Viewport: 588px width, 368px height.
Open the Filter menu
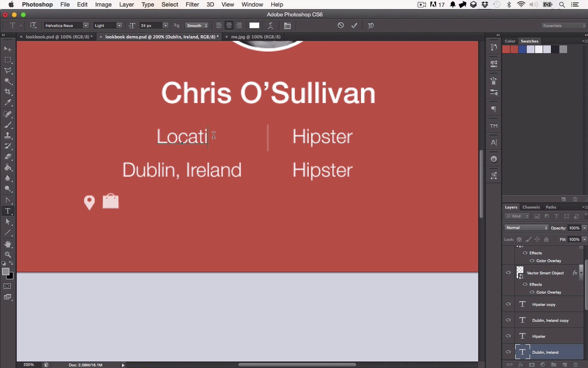tap(192, 5)
